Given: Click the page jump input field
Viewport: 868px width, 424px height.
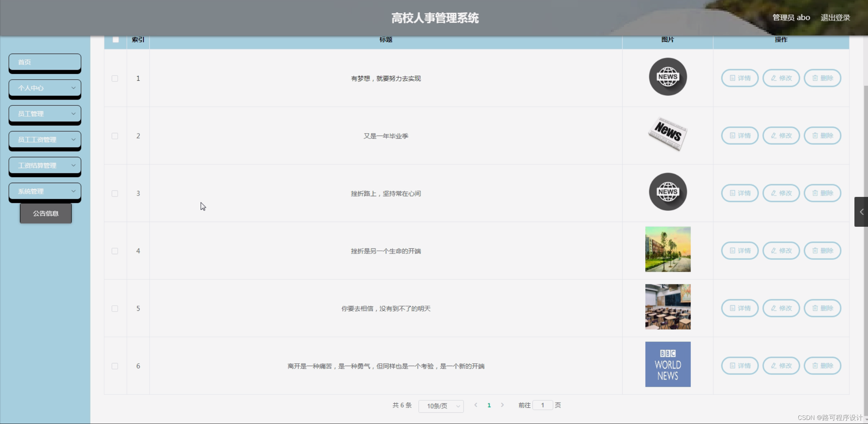Looking at the screenshot, I should click(542, 405).
